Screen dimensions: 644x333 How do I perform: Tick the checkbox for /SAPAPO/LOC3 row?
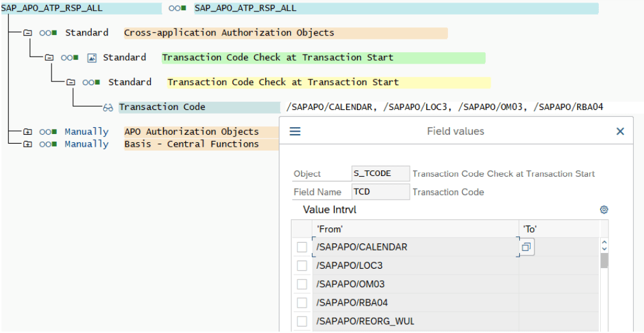tap(302, 266)
